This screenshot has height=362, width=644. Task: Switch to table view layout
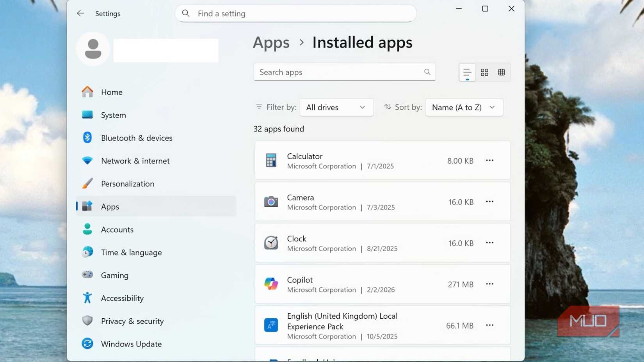coord(502,72)
